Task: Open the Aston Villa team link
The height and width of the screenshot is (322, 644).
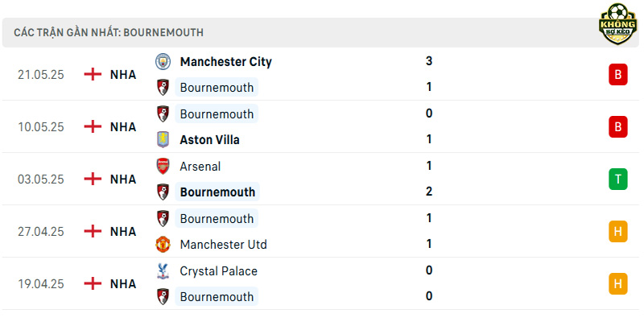Action: [x=209, y=139]
